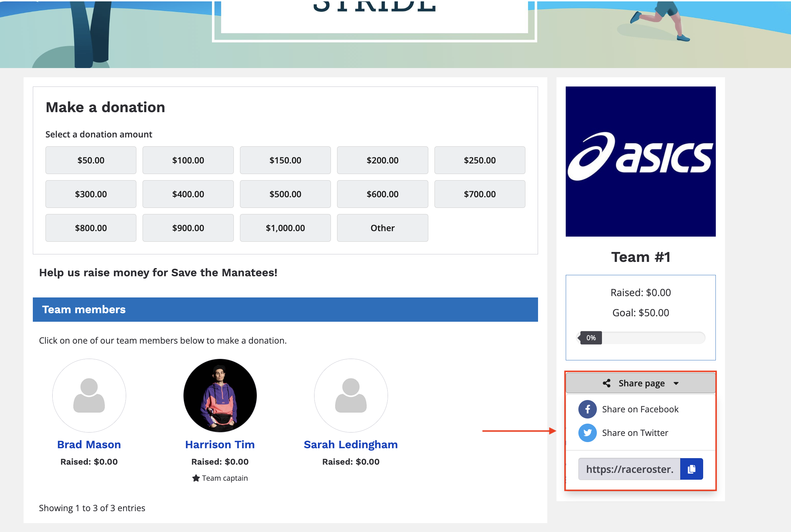Screen dimensions: 791x532
Task: Select the $500.00 donation amount
Action: [285, 194]
